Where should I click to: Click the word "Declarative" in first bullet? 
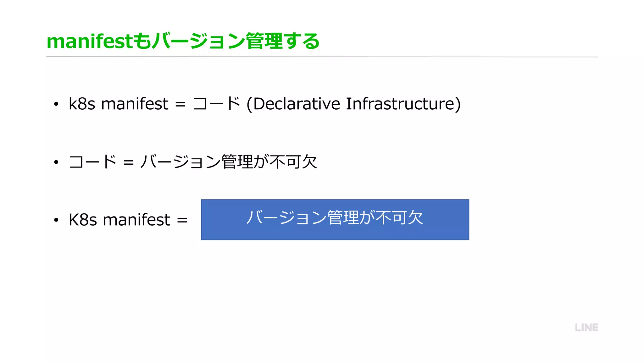pyautogui.click(x=297, y=104)
